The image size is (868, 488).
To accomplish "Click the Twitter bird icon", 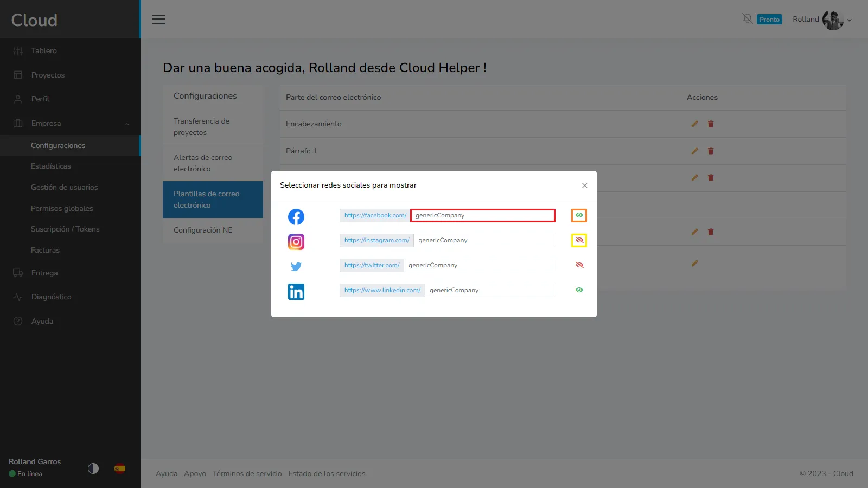I will (296, 267).
